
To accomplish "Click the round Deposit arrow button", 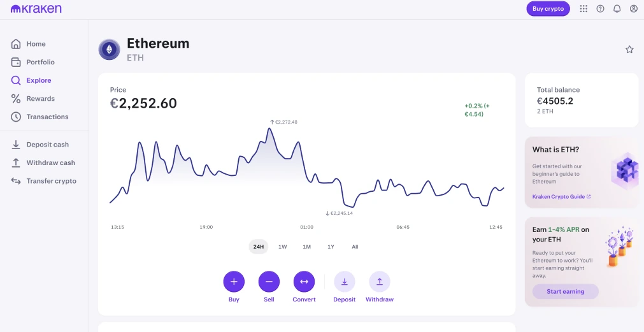I will click(344, 282).
